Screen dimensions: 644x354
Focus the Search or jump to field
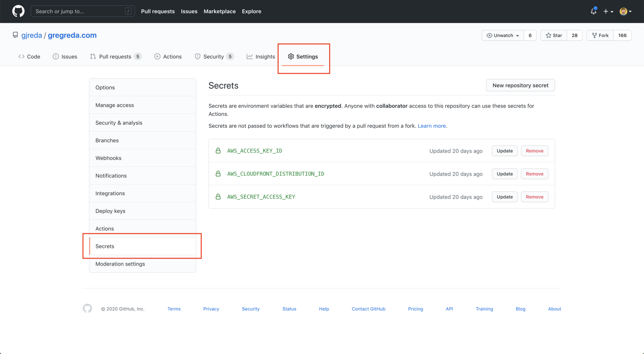point(82,11)
